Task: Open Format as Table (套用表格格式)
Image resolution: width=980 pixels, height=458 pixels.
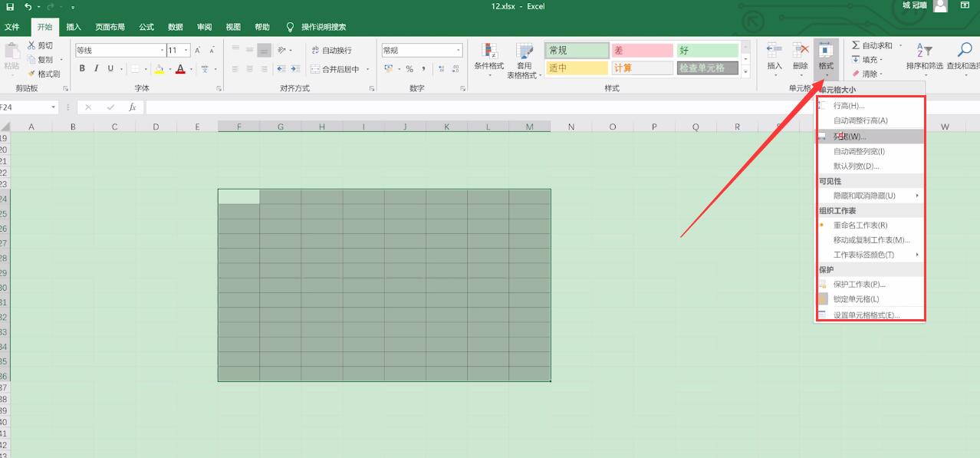Action: [x=524, y=60]
